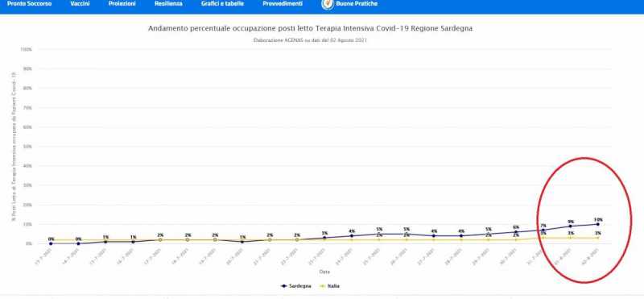Click the Sardegna 4% point after 3%

(352, 235)
